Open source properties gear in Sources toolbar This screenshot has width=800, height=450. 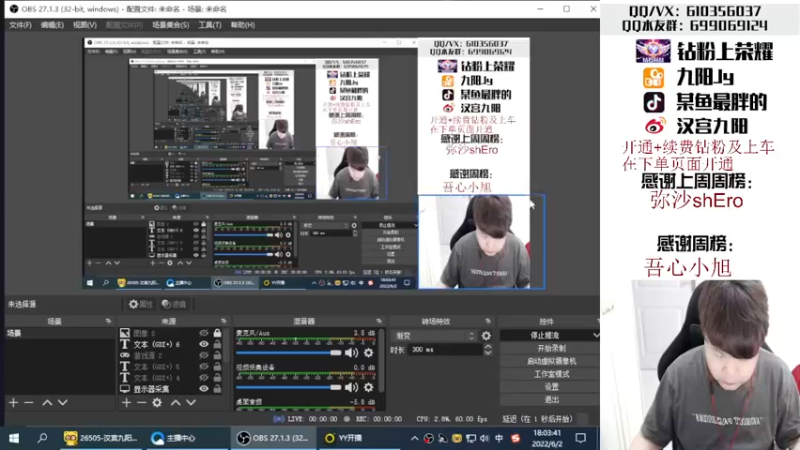[157, 403]
